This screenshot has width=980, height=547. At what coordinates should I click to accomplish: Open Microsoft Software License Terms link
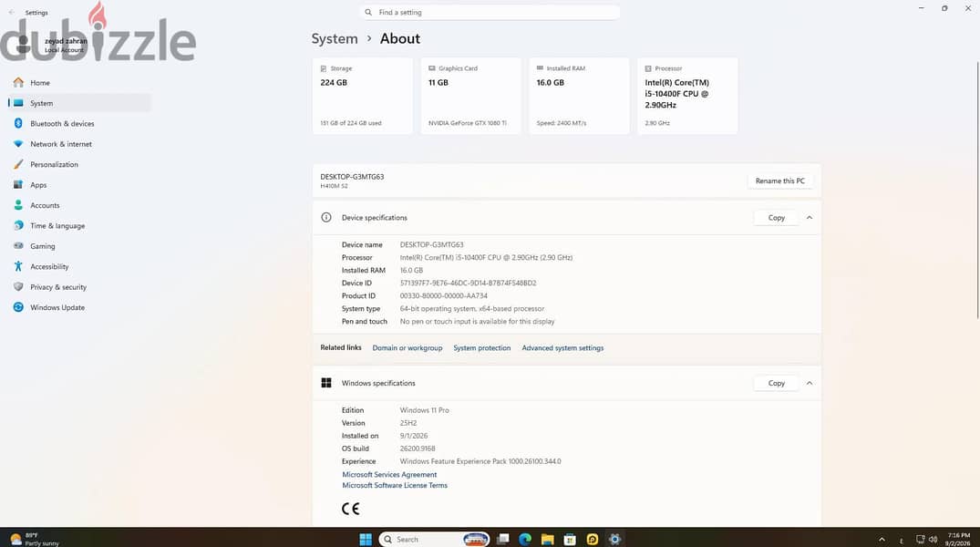[x=395, y=485]
